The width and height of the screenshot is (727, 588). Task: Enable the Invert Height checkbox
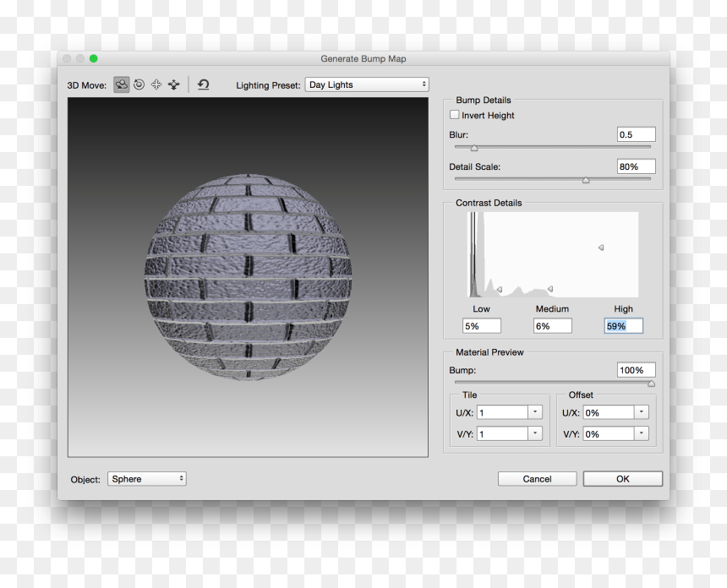(x=455, y=114)
